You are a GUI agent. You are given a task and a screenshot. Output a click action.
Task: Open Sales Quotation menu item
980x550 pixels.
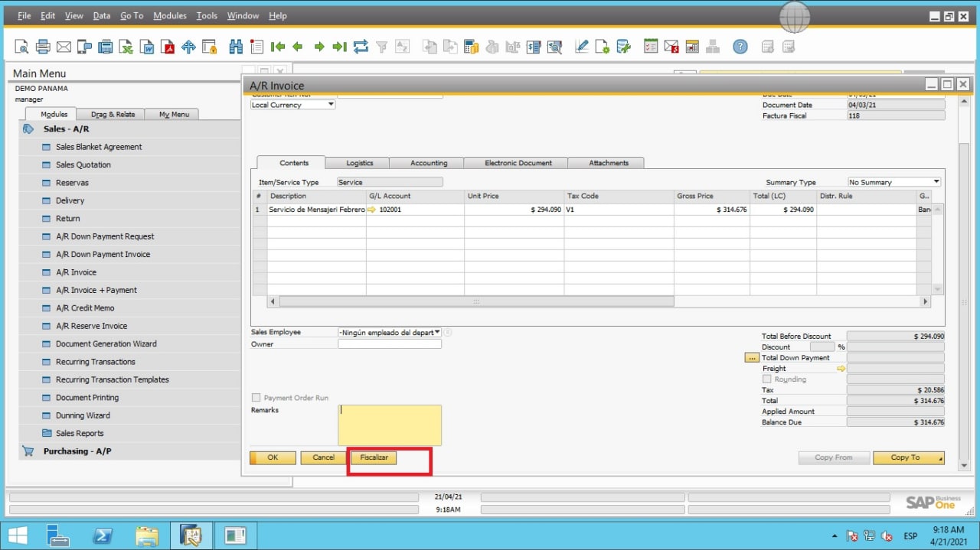[83, 164]
